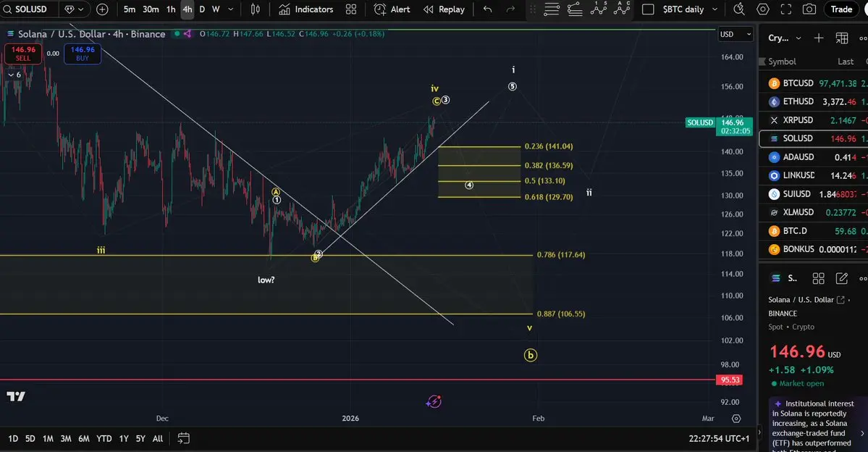Image resolution: width=868 pixels, height=452 pixels.
Task: Click the red SELL 146.96 button
Action: [x=23, y=54]
